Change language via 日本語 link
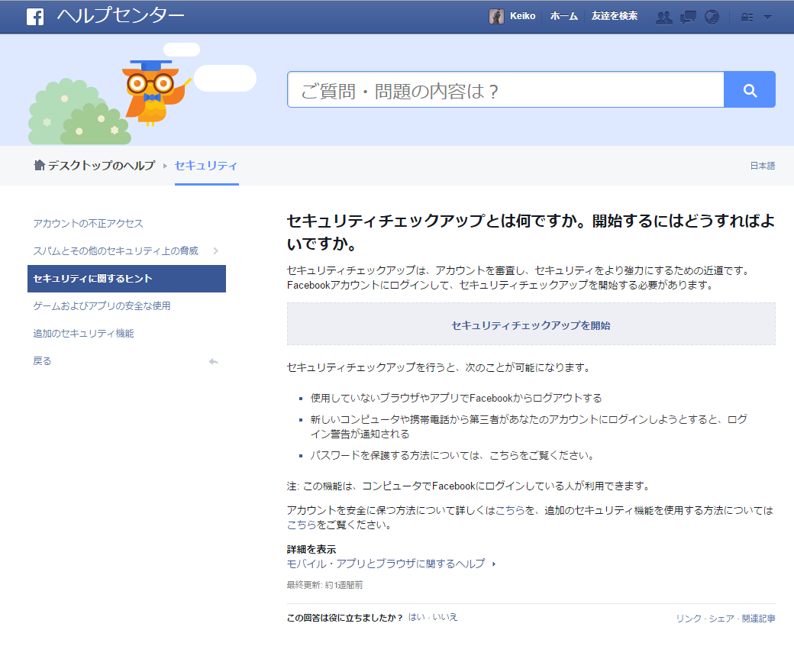 pos(763,166)
